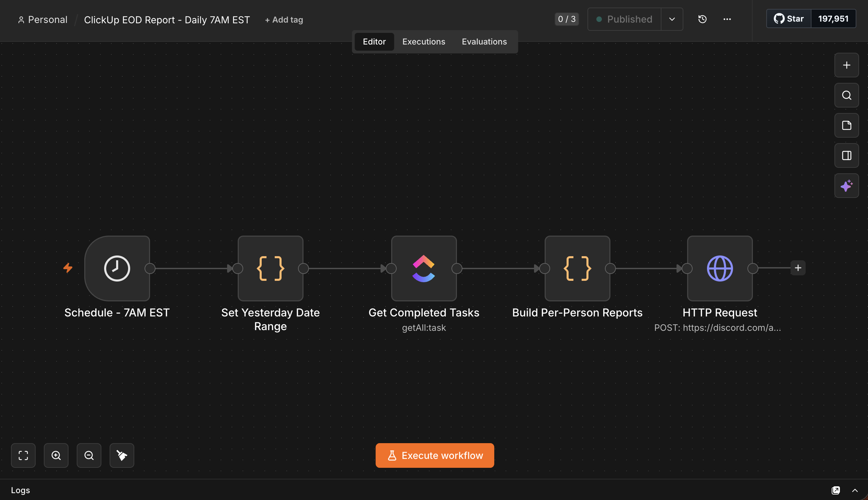Click the GitHub Star button
The width and height of the screenshot is (868, 500).
[x=789, y=18]
